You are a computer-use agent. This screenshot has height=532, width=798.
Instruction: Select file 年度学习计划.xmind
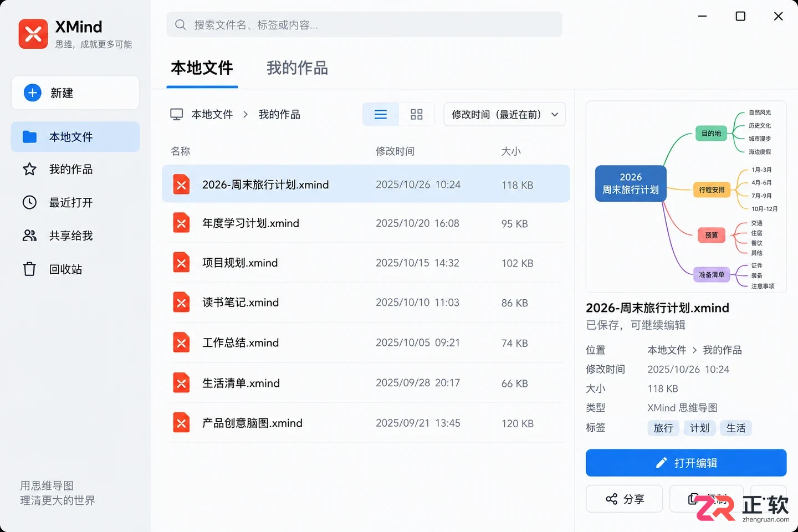coord(366,223)
